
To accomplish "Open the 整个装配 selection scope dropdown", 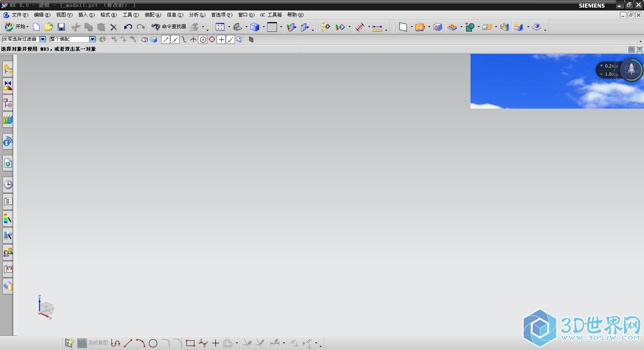I will 93,39.
